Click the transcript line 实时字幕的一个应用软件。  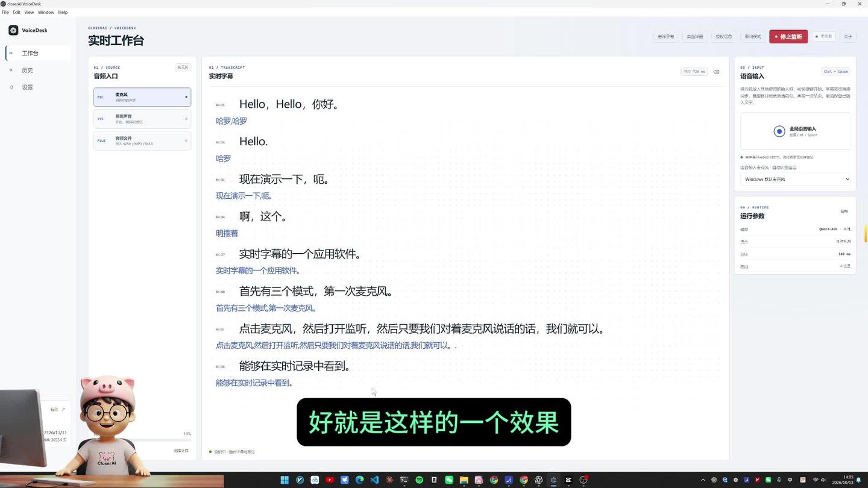coord(300,254)
